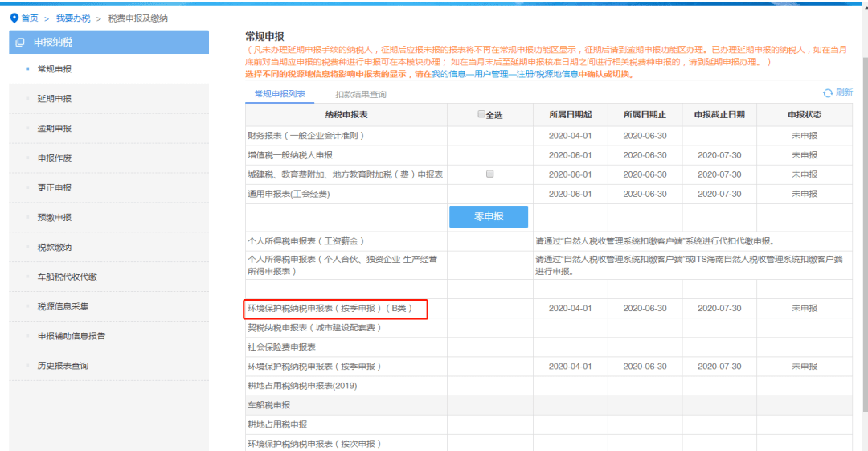
Task: Click the 增值税一般纳税人申报 form link
Action: point(290,155)
